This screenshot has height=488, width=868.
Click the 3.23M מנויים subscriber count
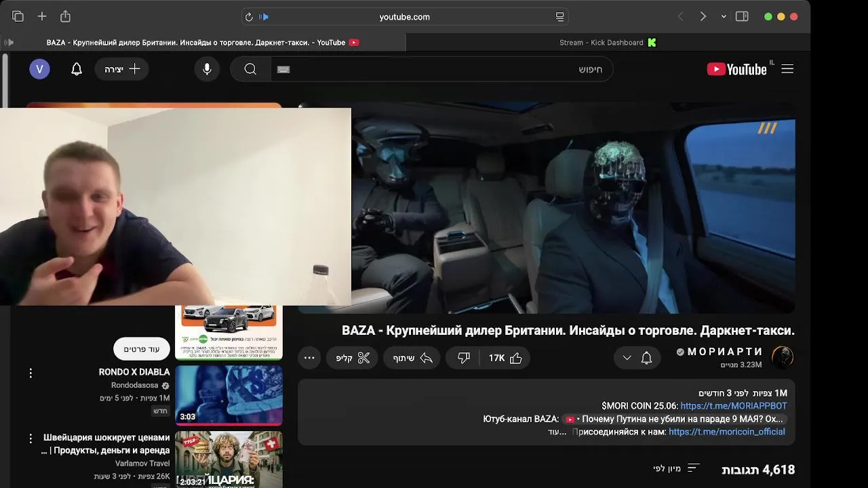point(741,365)
